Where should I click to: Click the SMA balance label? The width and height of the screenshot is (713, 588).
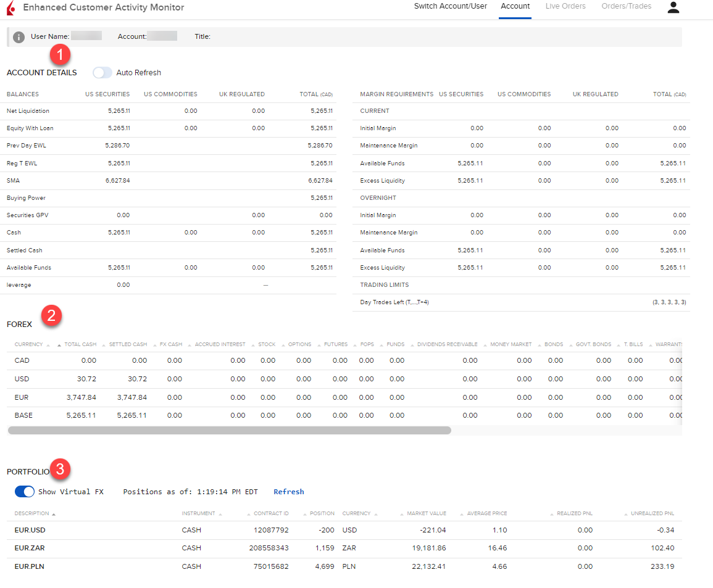(x=13, y=181)
